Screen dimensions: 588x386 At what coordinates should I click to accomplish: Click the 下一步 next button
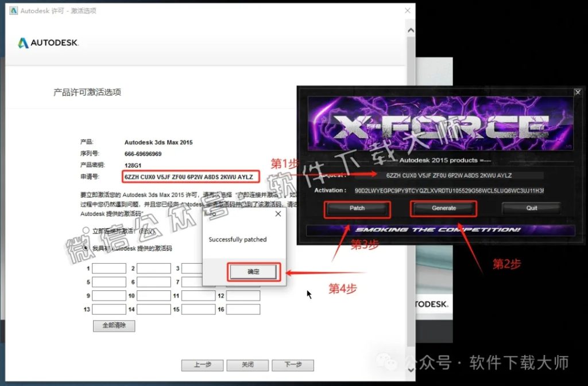[x=293, y=365]
